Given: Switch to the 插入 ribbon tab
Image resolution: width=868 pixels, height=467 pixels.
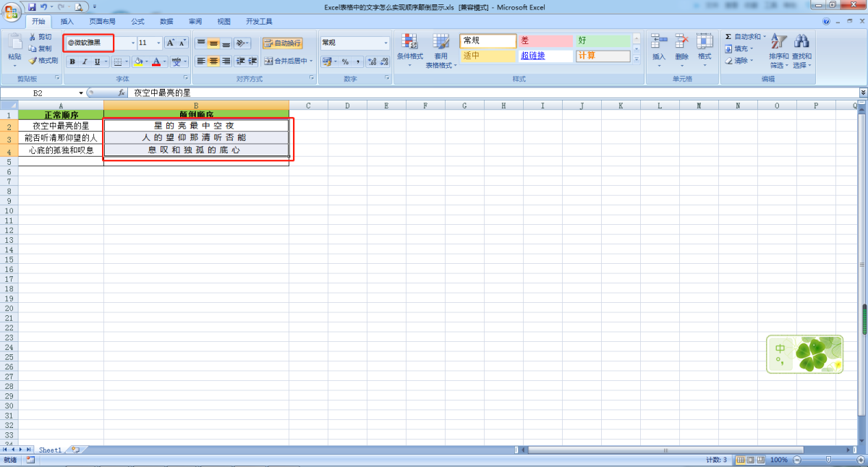Looking at the screenshot, I should (67, 22).
